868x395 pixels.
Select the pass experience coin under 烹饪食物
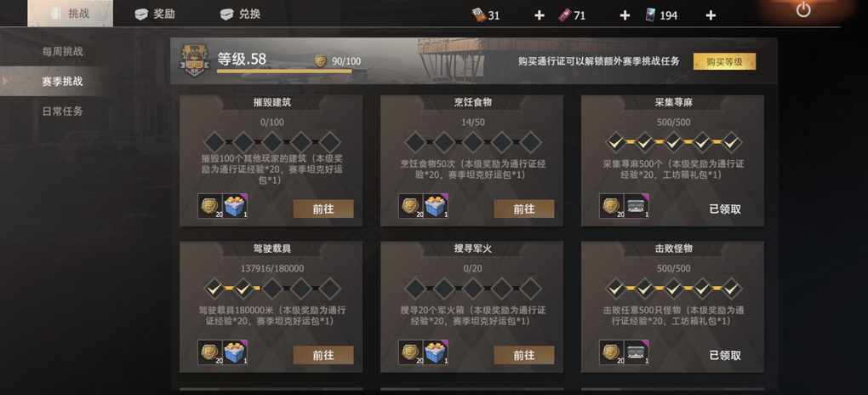click(411, 205)
